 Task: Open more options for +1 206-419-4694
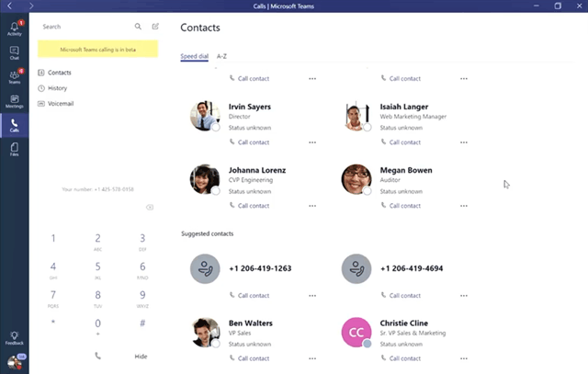(464, 296)
